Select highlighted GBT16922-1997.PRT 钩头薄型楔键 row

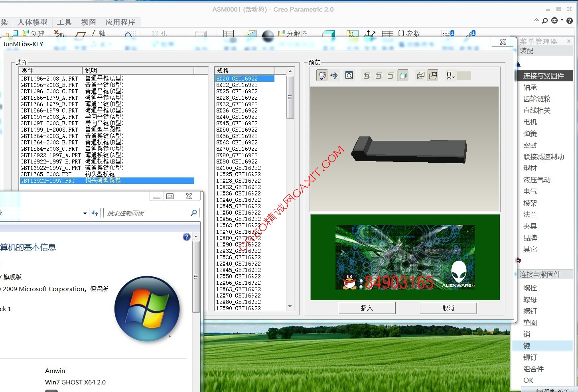click(x=107, y=181)
